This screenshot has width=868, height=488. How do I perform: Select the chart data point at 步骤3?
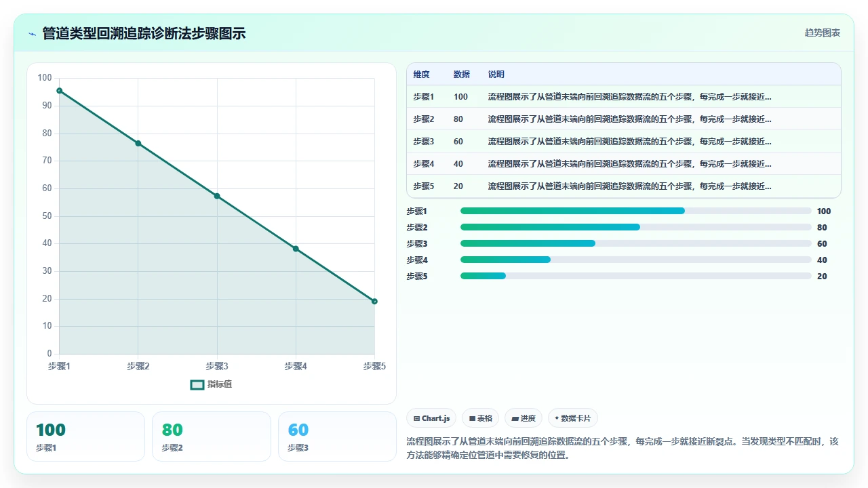217,196
